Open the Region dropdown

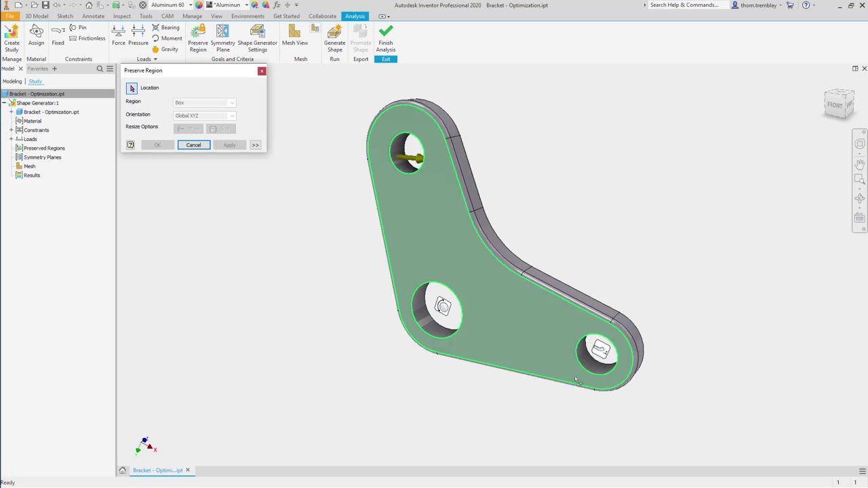(x=204, y=102)
